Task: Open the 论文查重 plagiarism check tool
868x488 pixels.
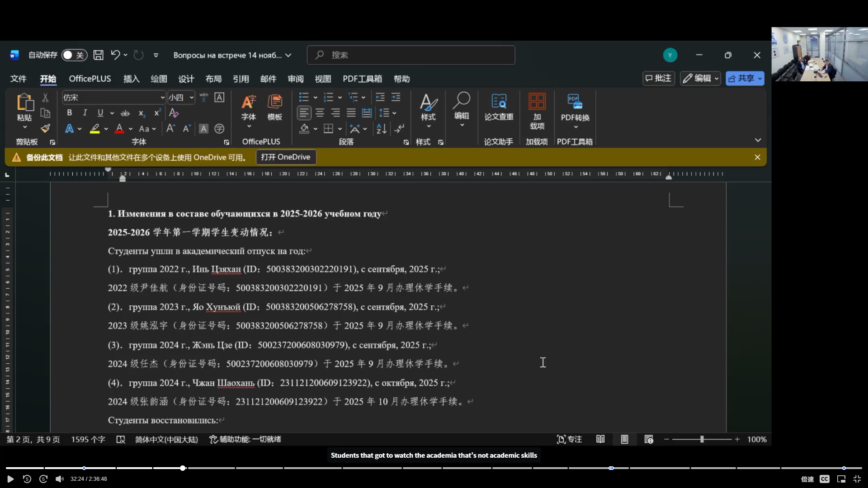Action: coord(499,107)
